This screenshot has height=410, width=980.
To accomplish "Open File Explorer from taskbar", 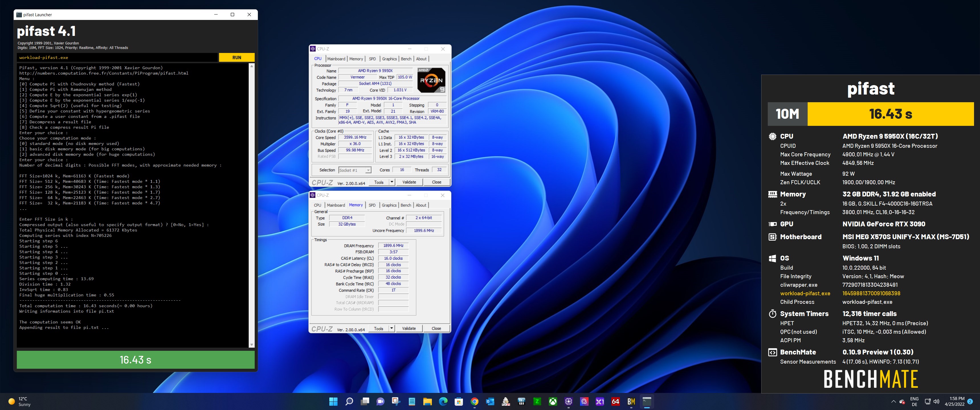I will coord(428,401).
